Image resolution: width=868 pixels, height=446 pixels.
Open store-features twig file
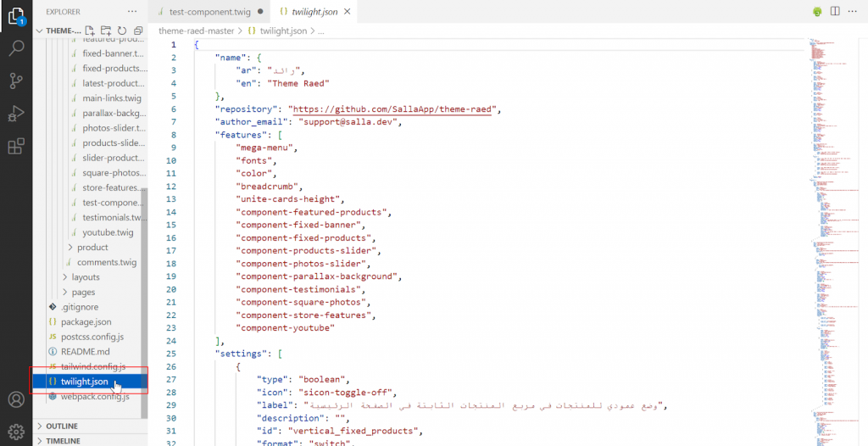114,188
